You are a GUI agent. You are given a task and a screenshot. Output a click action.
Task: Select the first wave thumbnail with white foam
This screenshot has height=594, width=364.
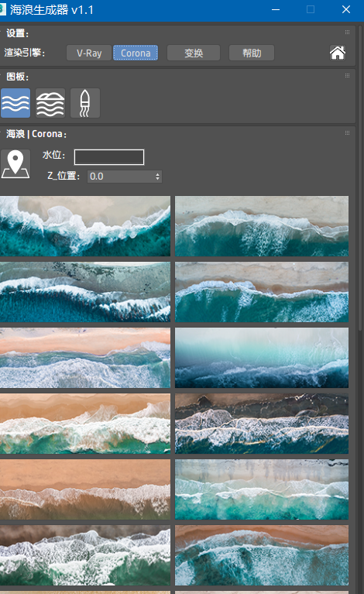tap(85, 226)
